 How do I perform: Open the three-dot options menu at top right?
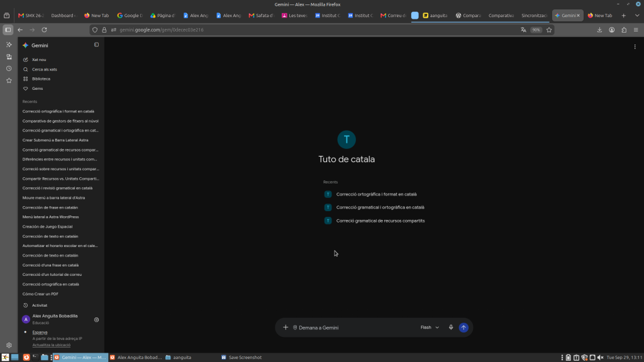635,47
